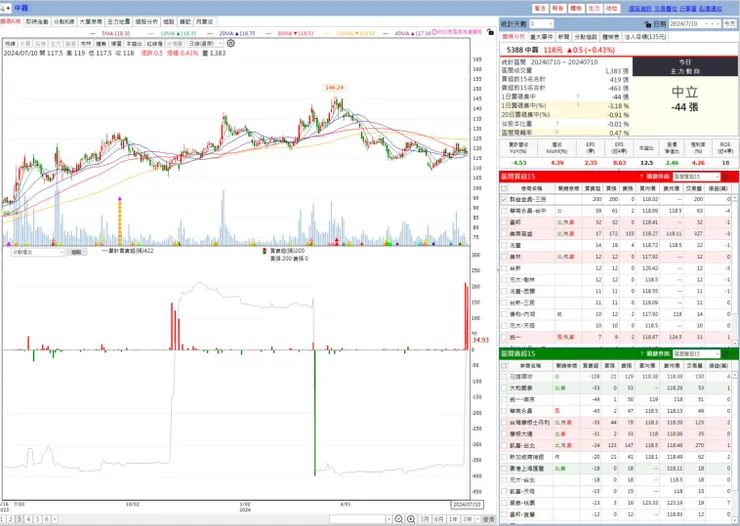Go to chart page 4

28,519
